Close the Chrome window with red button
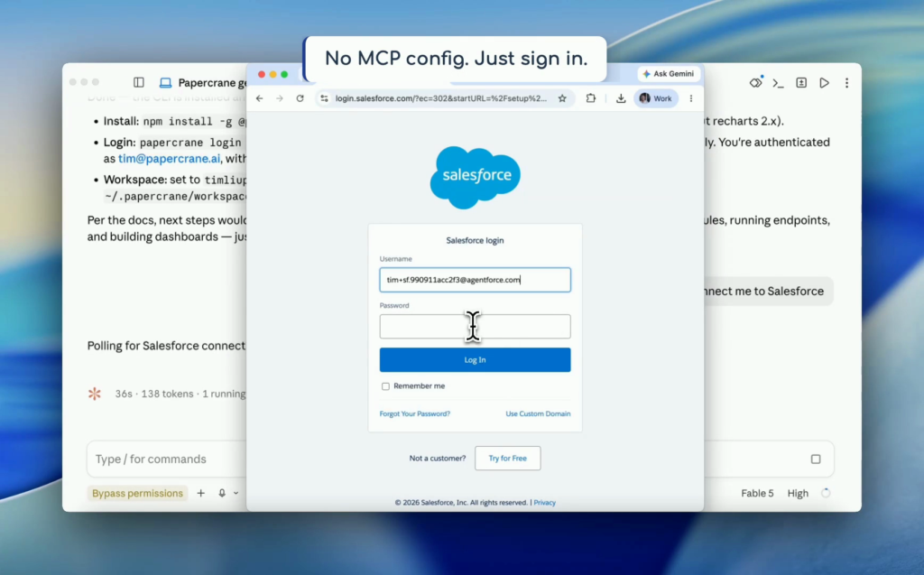This screenshot has width=924, height=575. (x=262, y=74)
